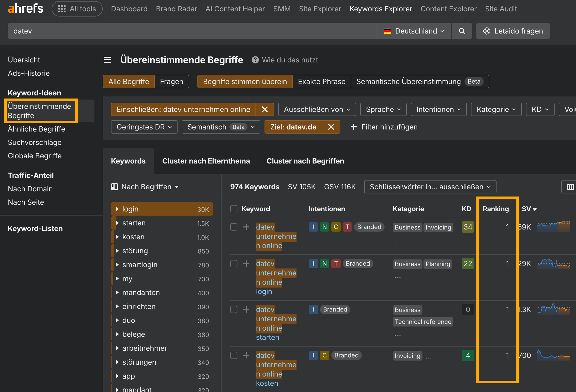Click the plus icon for Filter hinzufügen
This screenshot has width=576, height=392.
[354, 127]
